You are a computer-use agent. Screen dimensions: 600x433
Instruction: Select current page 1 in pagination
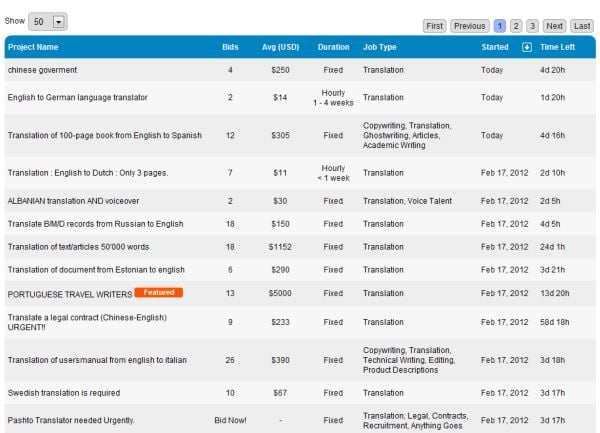pos(500,26)
